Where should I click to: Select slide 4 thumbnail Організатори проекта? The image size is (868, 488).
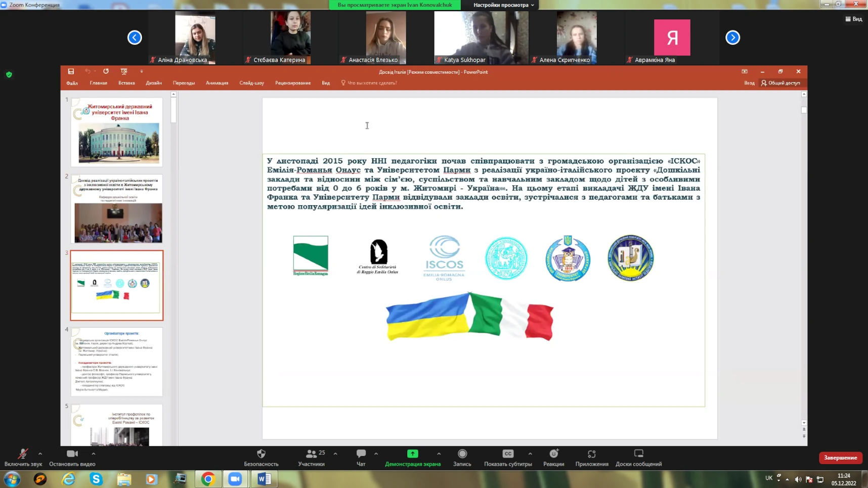point(117,361)
